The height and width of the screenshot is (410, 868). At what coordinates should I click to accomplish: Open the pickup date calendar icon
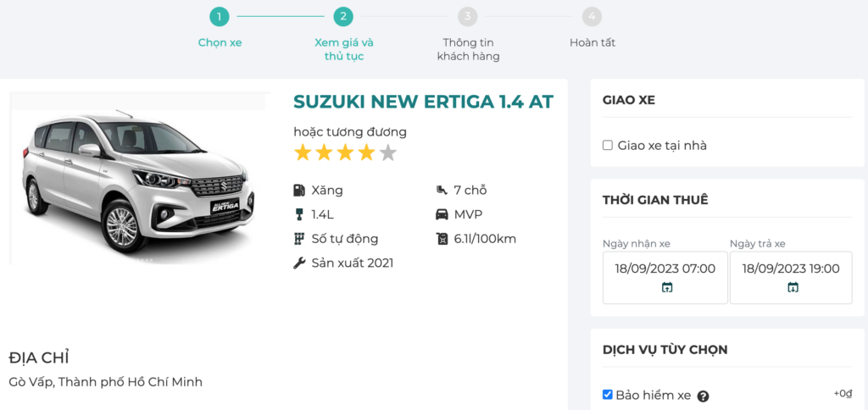[666, 288]
